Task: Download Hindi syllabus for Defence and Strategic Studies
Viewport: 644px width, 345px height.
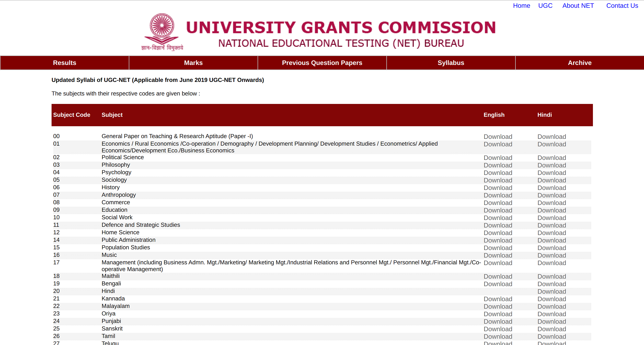Action: tap(552, 225)
